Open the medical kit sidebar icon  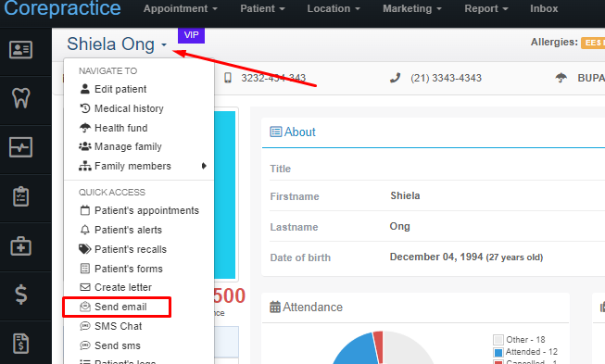pos(20,245)
